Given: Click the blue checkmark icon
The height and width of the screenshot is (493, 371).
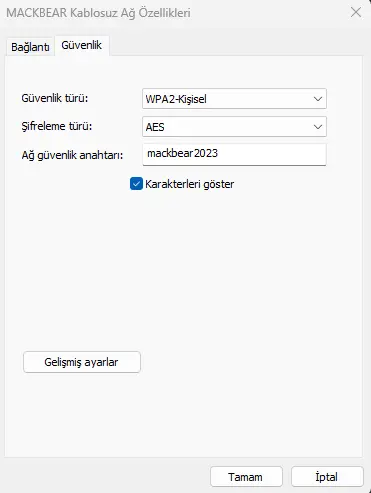Looking at the screenshot, I should (x=136, y=184).
